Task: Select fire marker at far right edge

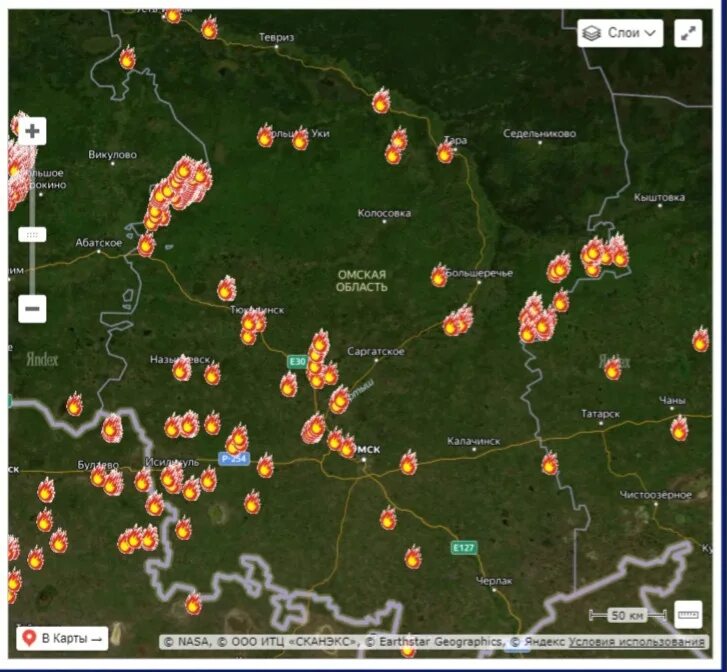Action: (701, 339)
